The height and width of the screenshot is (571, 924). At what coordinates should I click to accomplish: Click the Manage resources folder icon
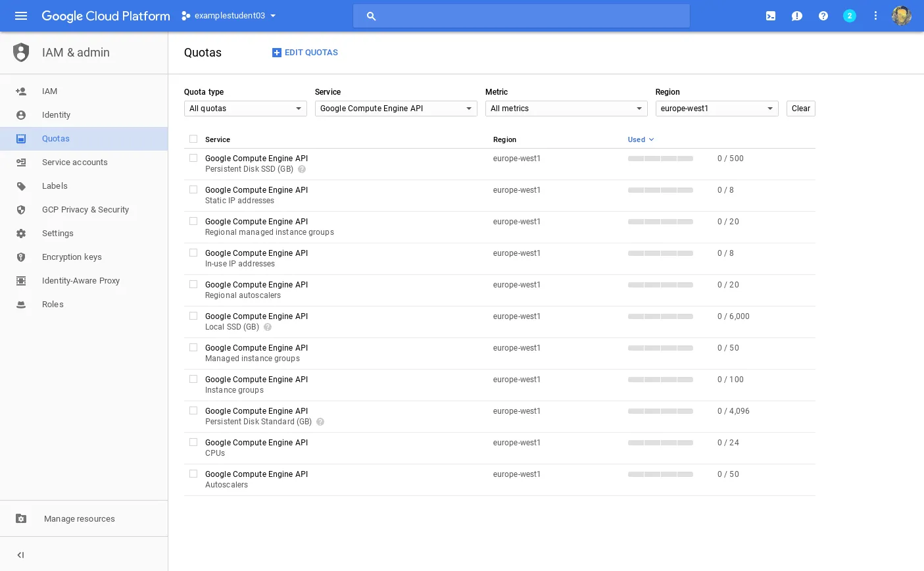pos(21,518)
